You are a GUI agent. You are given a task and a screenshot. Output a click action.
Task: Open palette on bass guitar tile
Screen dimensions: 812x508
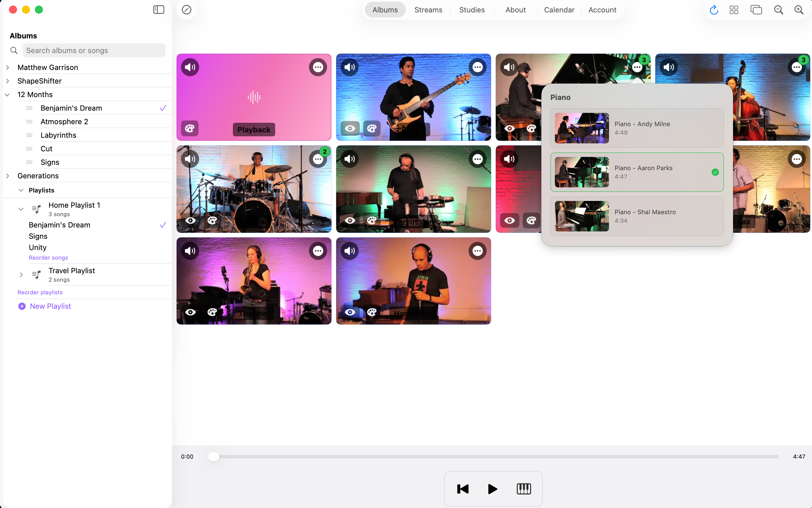(372, 128)
